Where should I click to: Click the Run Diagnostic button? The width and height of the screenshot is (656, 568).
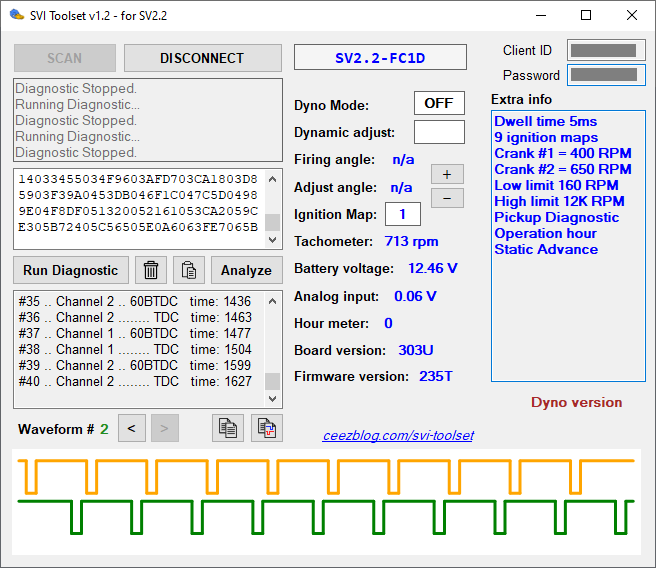tap(71, 270)
